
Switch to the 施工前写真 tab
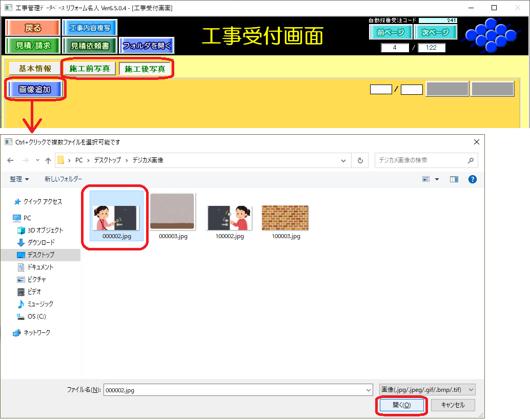(90, 69)
